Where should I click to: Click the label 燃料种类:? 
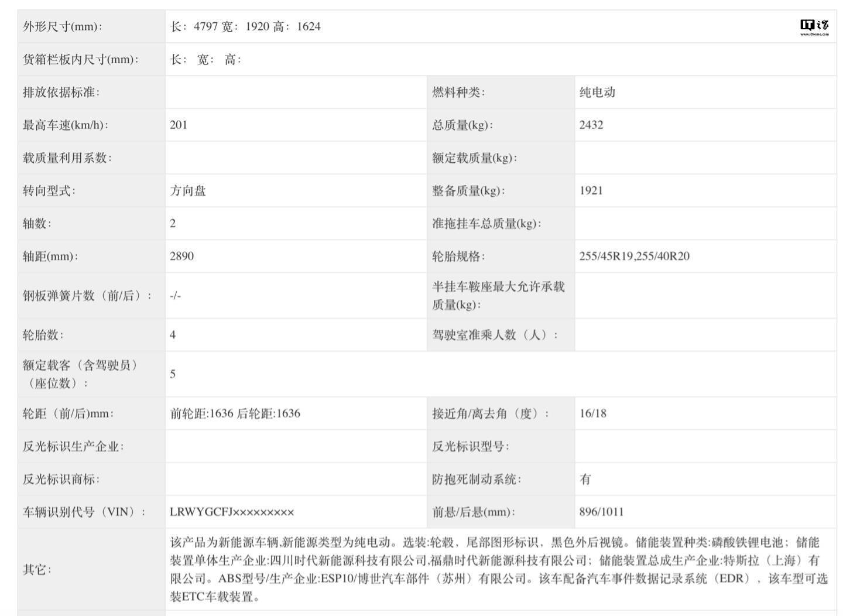coord(459,92)
